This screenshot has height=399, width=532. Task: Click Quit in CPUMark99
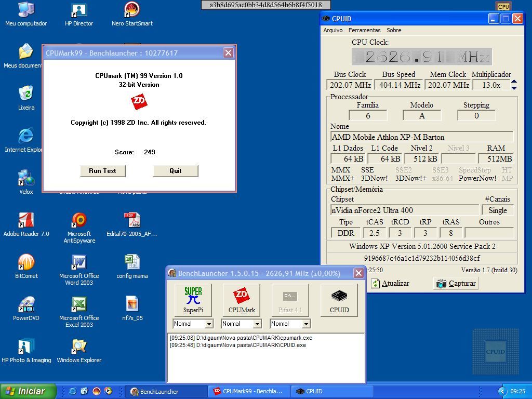(x=176, y=171)
